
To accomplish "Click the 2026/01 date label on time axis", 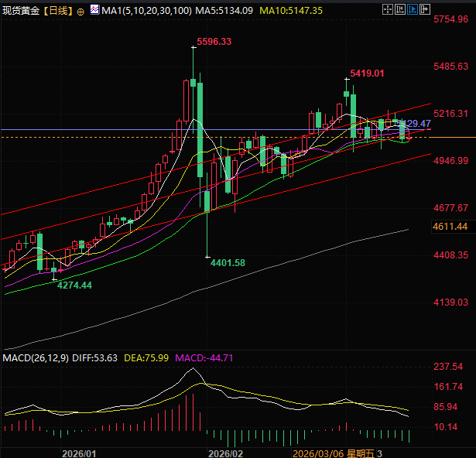I will point(79,453).
